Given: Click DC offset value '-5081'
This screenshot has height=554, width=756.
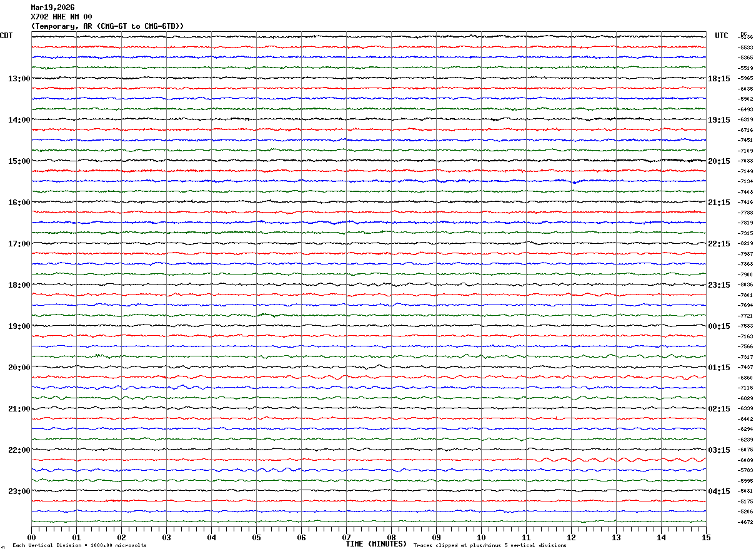Looking at the screenshot, I should [746, 491].
